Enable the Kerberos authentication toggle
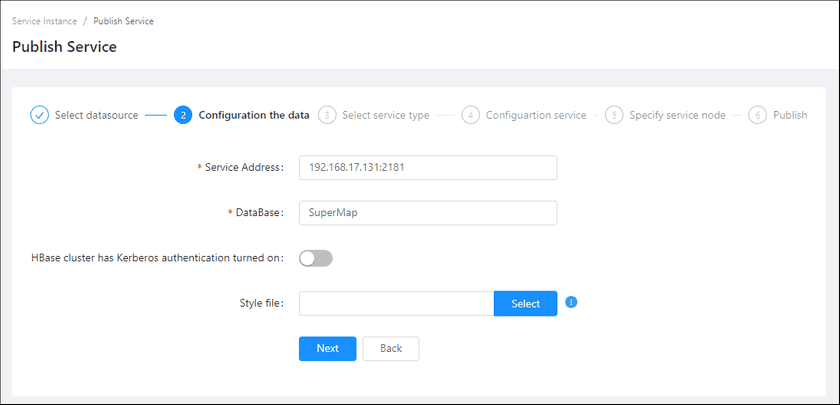 click(316, 258)
